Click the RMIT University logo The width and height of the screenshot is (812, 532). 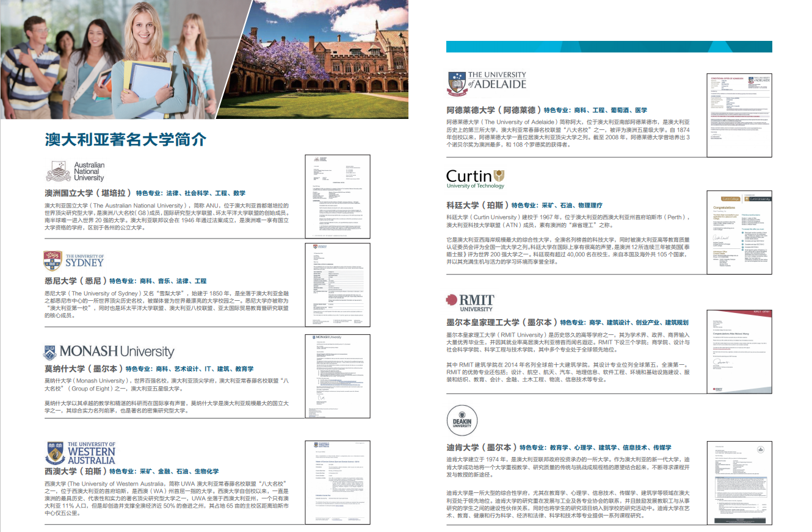point(469,302)
